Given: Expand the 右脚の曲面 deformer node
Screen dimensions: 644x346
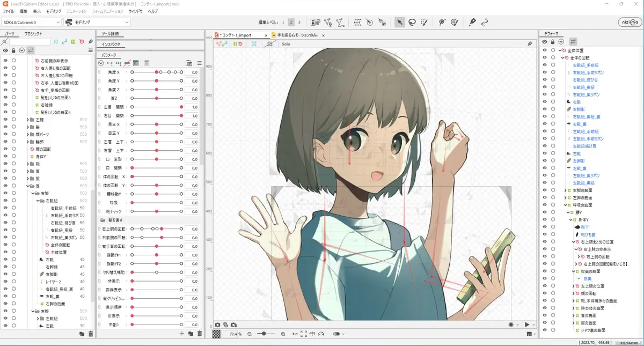Looking at the screenshot, I should coord(566,190).
